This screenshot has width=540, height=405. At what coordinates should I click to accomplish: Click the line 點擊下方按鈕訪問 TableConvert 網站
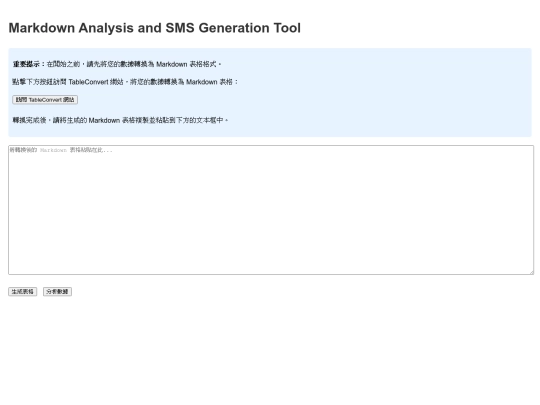point(125,82)
